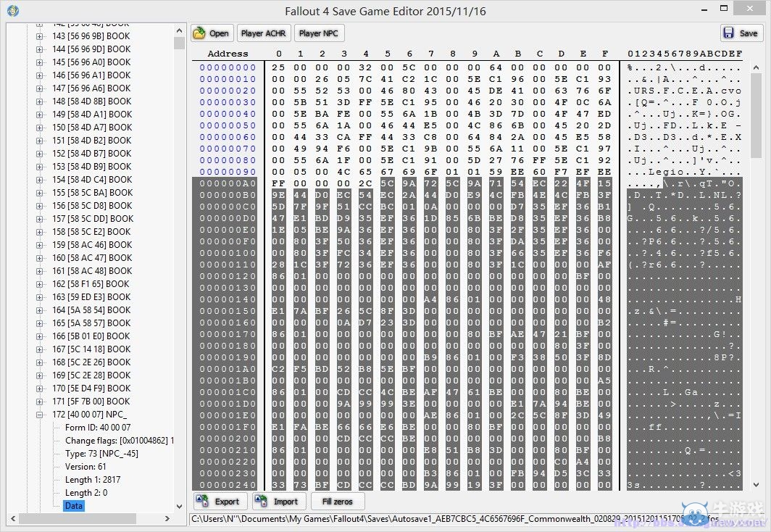Select 'Version: 61' tree row

[86, 467]
